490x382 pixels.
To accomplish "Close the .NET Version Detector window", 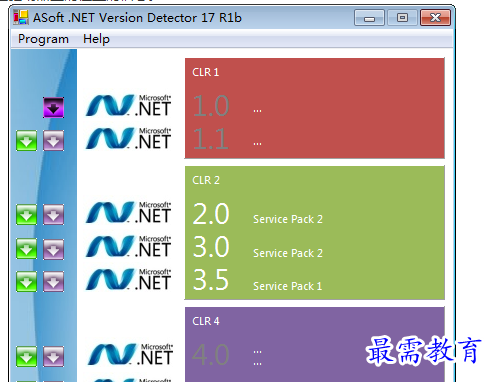I will coord(436,18).
